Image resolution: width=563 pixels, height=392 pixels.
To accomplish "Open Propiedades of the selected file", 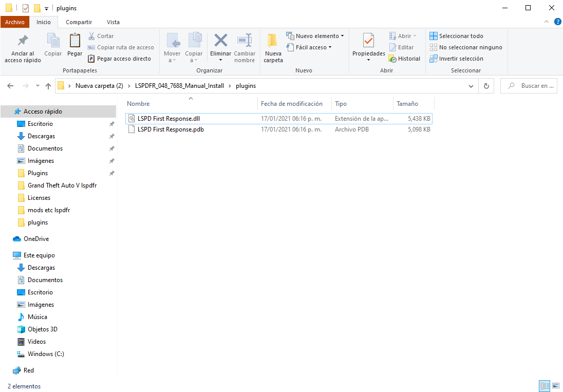I will 369,47.
